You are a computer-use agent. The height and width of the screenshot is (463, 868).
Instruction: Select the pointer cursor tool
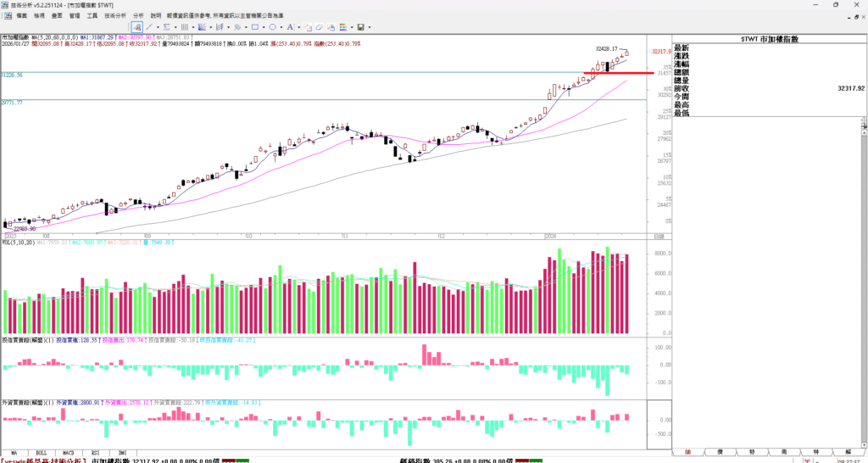(x=136, y=27)
